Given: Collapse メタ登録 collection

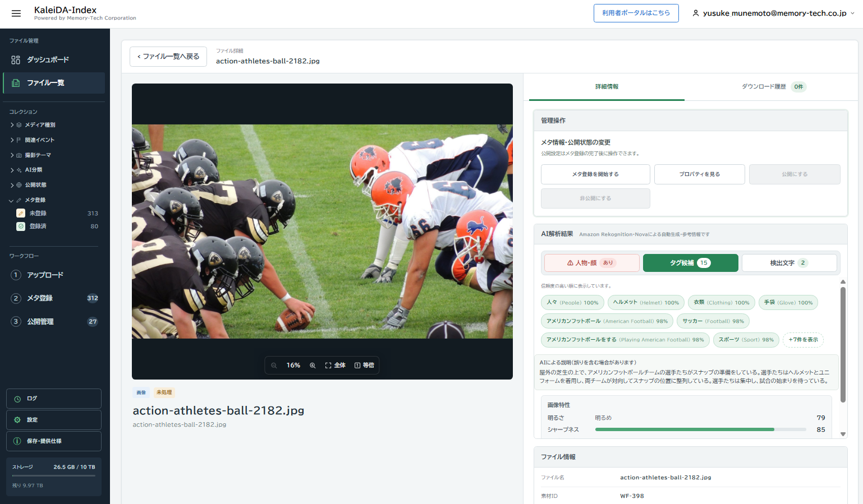Looking at the screenshot, I should 28,200.
